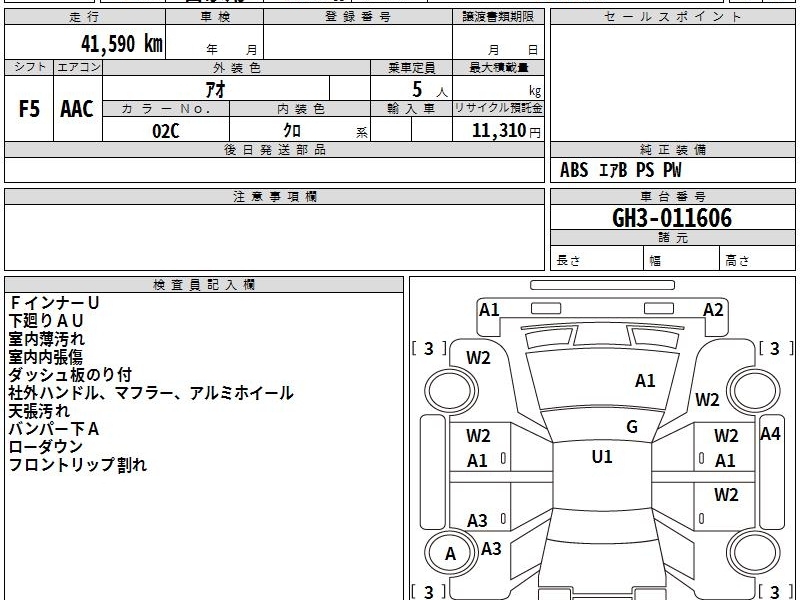
Task: Click the 純正装備 header
Action: point(672,150)
